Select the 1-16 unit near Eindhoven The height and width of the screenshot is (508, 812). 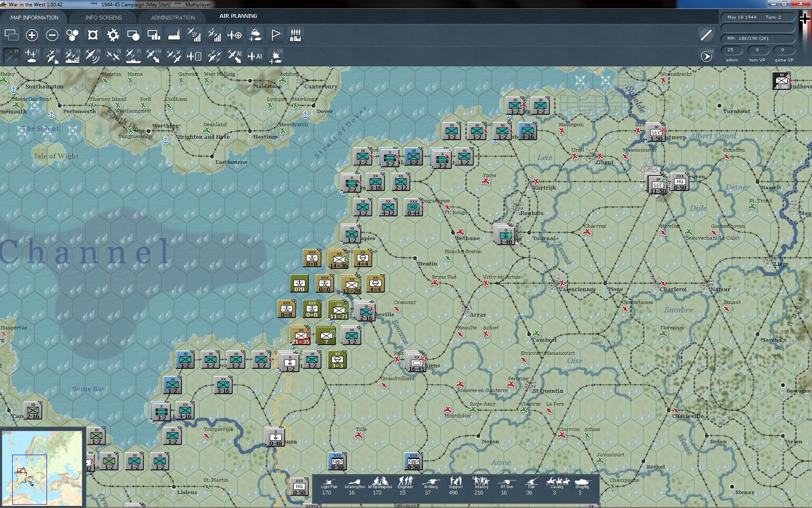point(781,80)
